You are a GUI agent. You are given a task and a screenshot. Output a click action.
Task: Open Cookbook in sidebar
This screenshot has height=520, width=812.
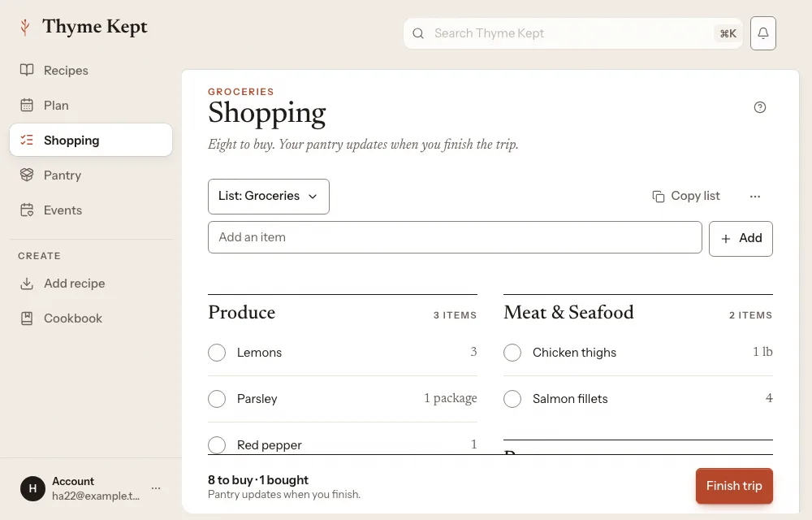point(91,318)
